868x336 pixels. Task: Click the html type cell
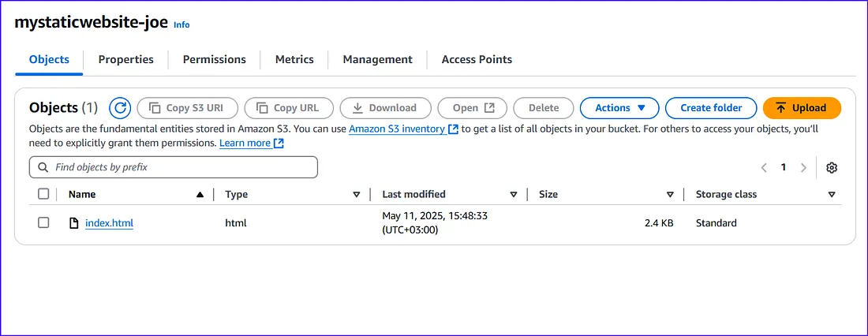point(236,223)
